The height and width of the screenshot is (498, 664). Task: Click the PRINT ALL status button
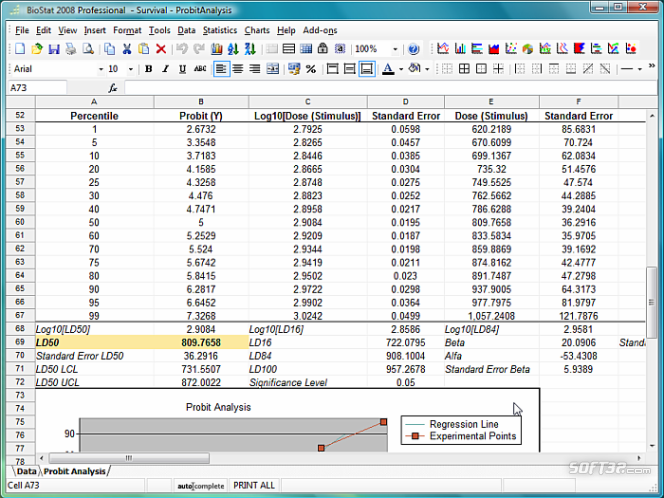[x=254, y=485]
